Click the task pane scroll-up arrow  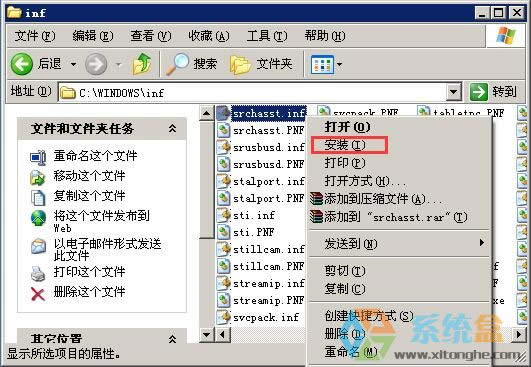[x=206, y=113]
